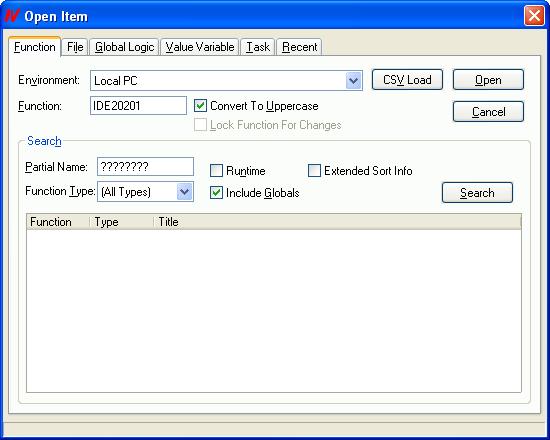Screen dimensions: 550x440
Task: Show the Recent tab
Action: 299,47
